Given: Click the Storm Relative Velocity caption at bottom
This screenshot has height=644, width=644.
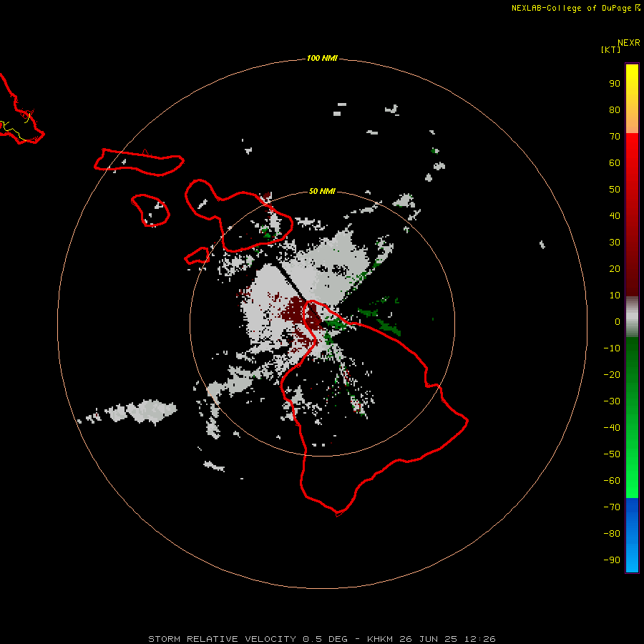Looking at the screenshot, I should tap(321, 639).
